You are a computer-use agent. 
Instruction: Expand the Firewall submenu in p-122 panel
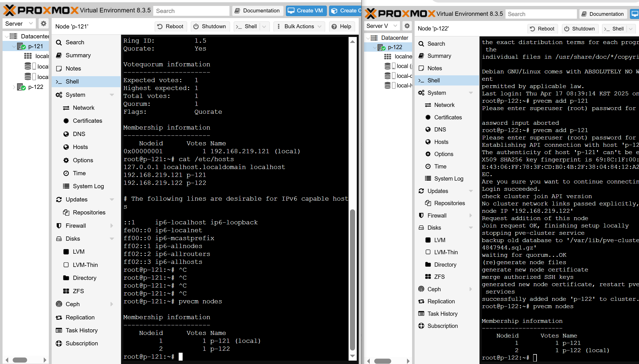pos(471,216)
